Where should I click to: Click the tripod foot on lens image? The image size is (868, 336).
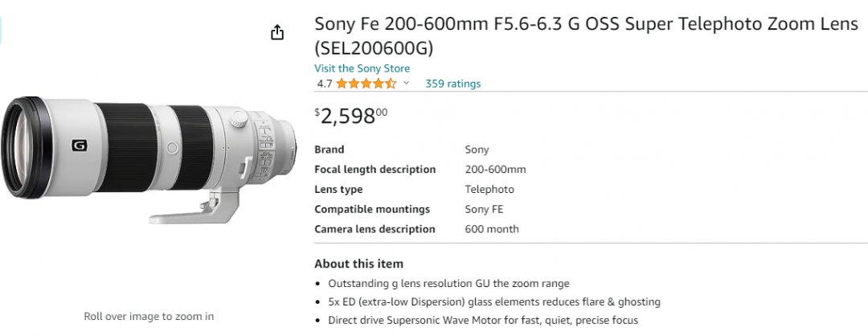tap(194, 207)
